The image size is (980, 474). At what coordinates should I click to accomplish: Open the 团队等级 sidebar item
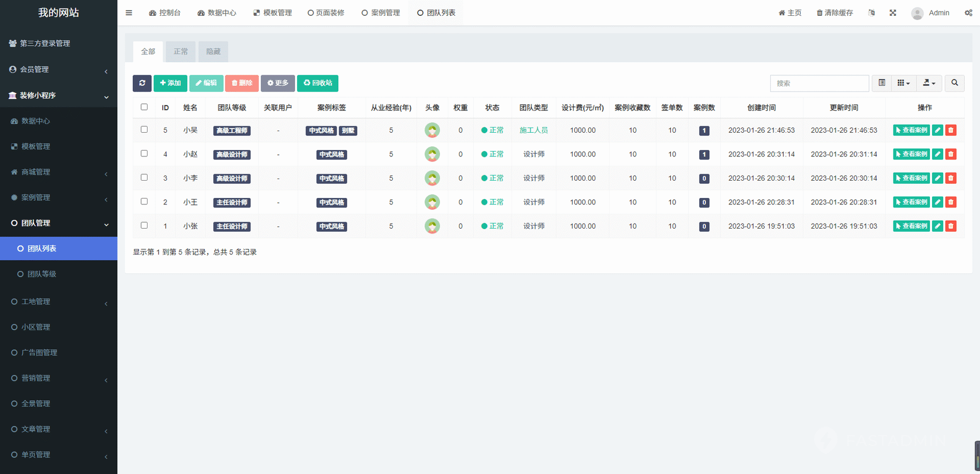coord(42,274)
